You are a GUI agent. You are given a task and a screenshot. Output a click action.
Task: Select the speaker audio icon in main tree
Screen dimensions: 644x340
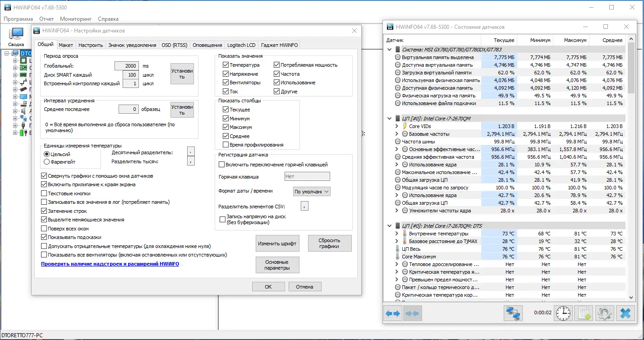coord(24,111)
